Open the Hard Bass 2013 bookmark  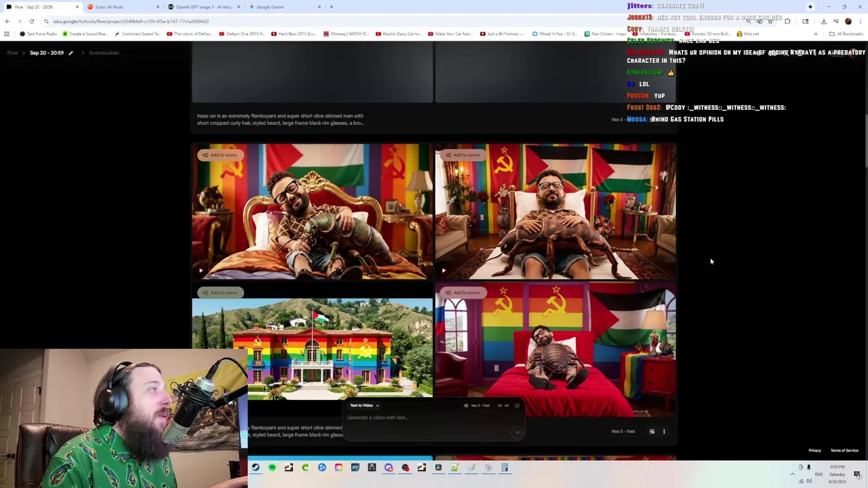(294, 34)
